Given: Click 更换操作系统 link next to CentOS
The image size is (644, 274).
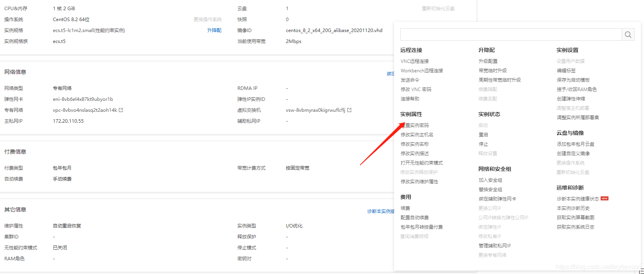Looking at the screenshot, I should tap(207, 20).
